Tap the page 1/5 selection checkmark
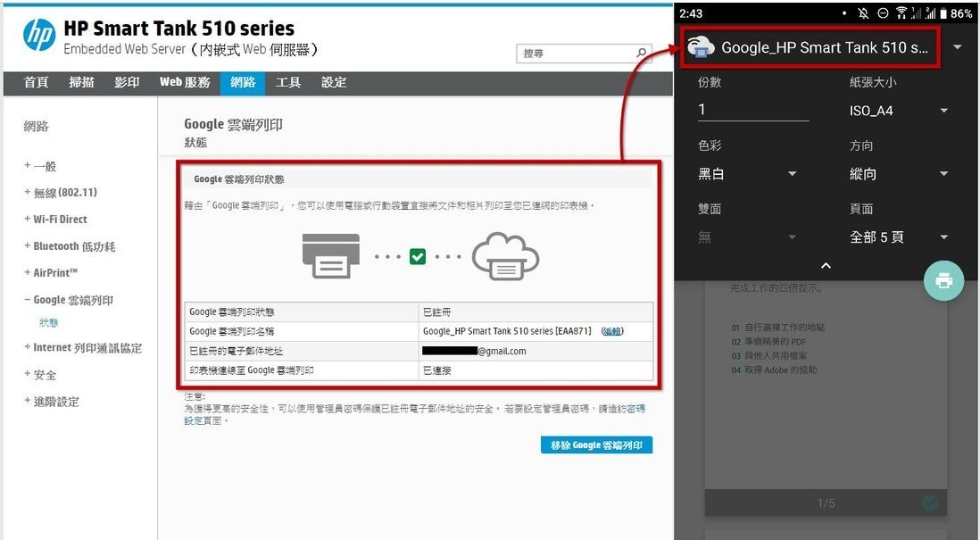The width and height of the screenshot is (980, 540). [x=930, y=502]
